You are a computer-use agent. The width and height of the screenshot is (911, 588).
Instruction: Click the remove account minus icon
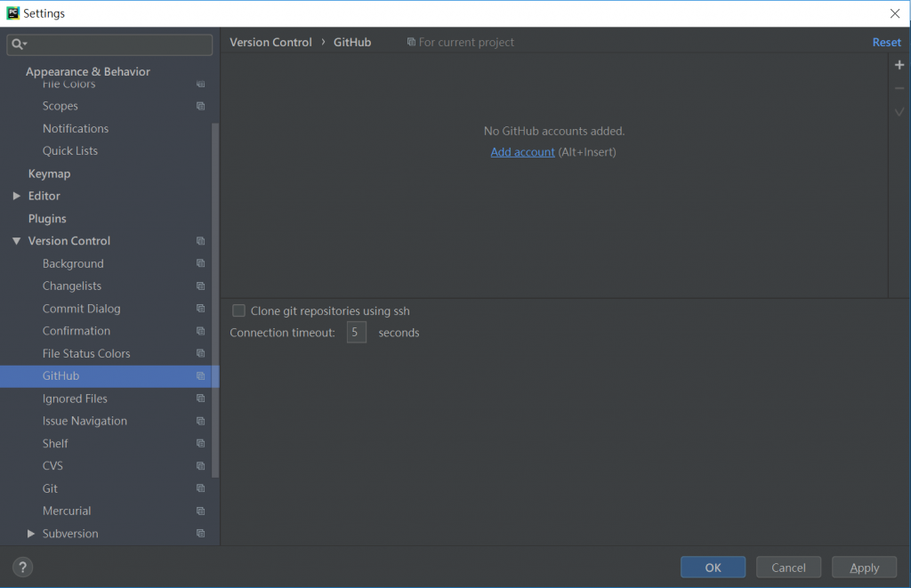(x=899, y=88)
